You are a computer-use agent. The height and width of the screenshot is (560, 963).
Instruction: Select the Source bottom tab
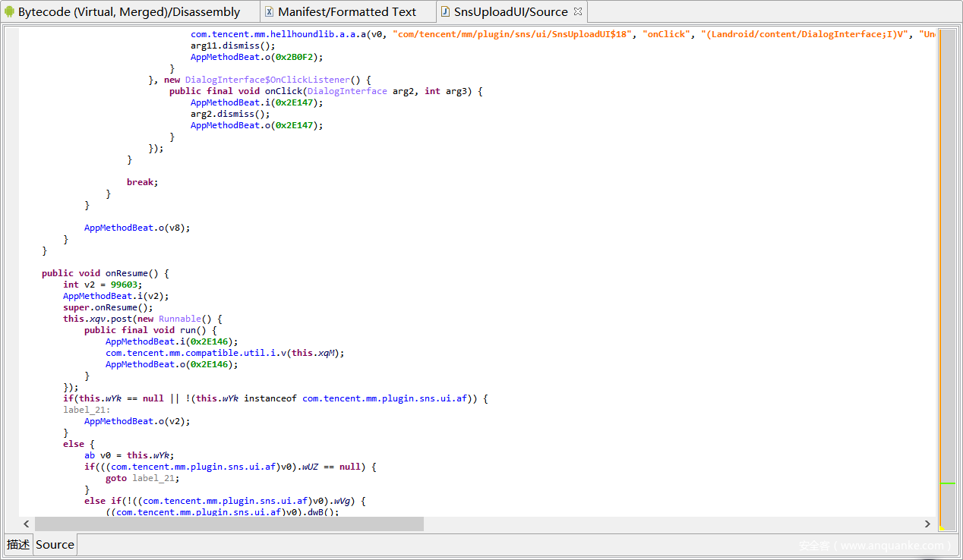[55, 544]
